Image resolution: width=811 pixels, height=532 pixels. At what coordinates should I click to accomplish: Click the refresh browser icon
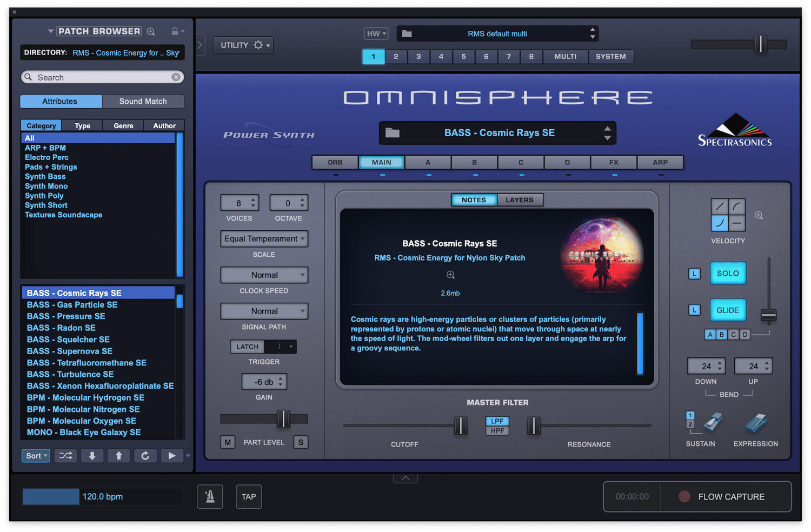(x=145, y=456)
